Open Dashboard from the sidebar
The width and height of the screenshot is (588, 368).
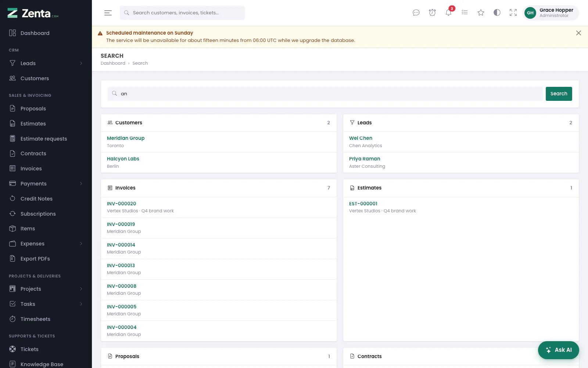(46, 33)
